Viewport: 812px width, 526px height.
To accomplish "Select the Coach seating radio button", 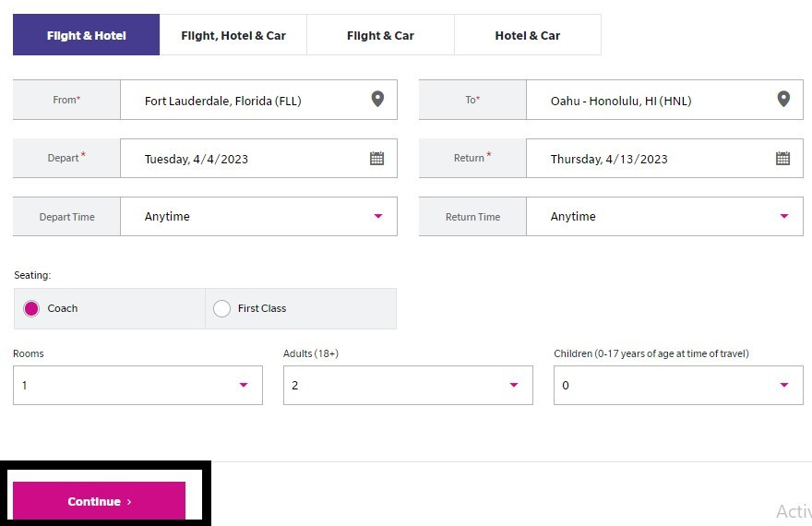I will point(31,308).
